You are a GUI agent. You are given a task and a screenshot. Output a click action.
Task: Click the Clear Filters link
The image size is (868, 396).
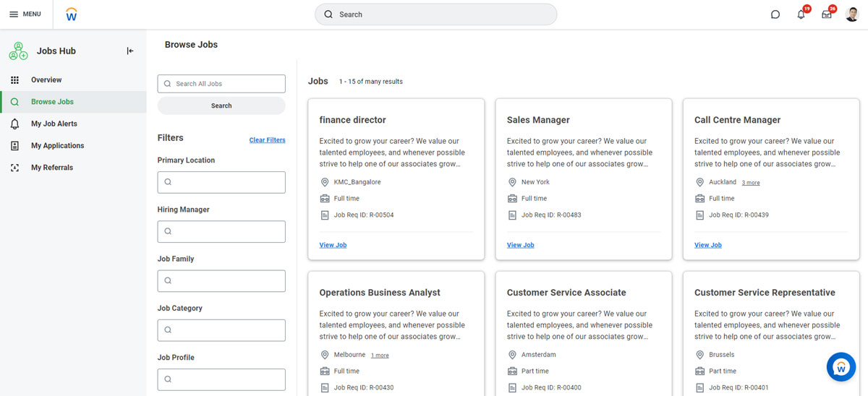tap(268, 140)
